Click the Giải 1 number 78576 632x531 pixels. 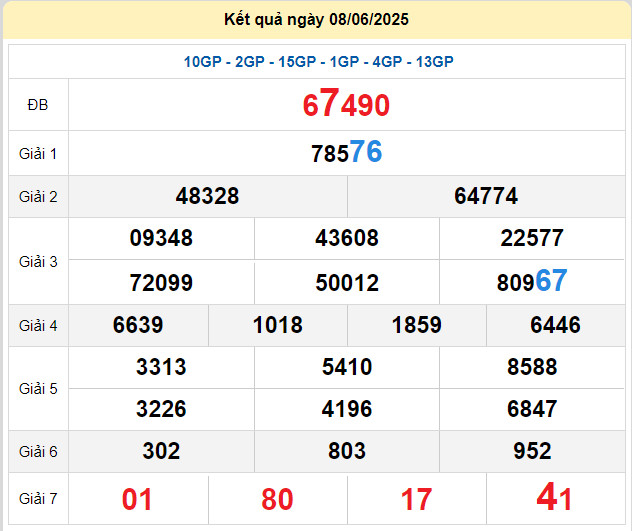[346, 152]
